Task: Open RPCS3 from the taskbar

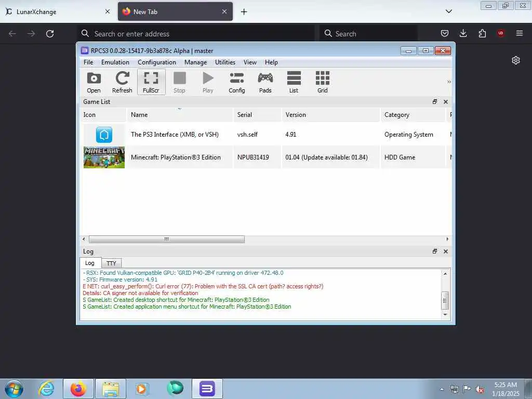Action: point(207,389)
